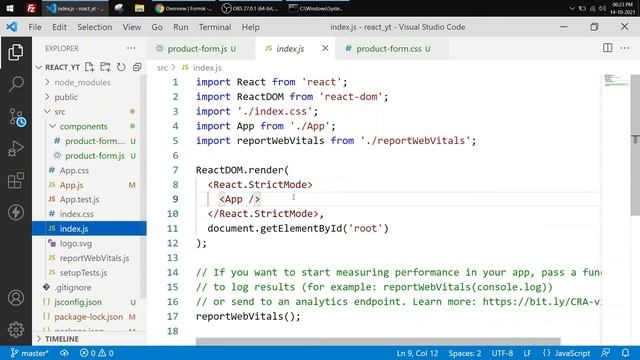Click the code minimap preview

(616, 80)
